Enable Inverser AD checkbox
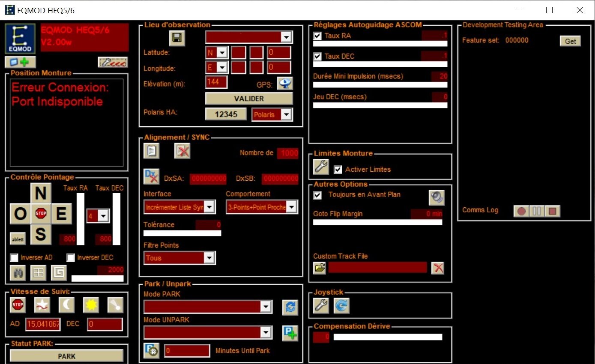 click(14, 257)
